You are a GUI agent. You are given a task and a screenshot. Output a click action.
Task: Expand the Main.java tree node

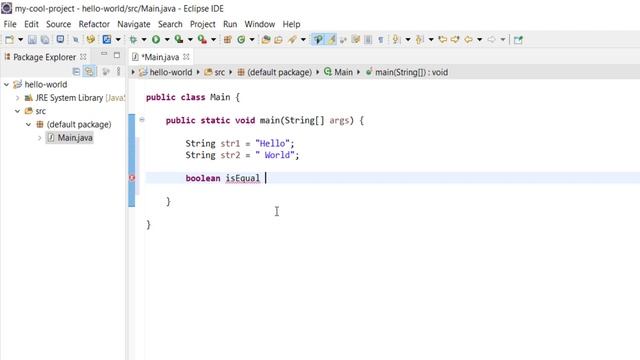[40, 138]
